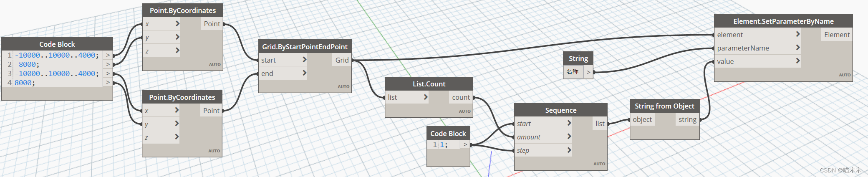The height and width of the screenshot is (177, 868).
Task: Click header of Code Block containing 1;
Action: [448, 134]
